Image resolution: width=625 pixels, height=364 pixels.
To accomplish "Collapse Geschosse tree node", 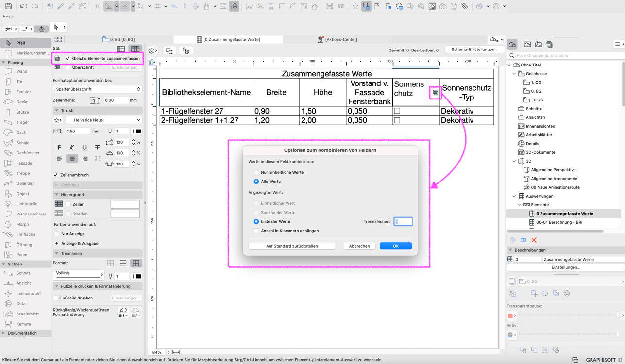I will 514,74.
